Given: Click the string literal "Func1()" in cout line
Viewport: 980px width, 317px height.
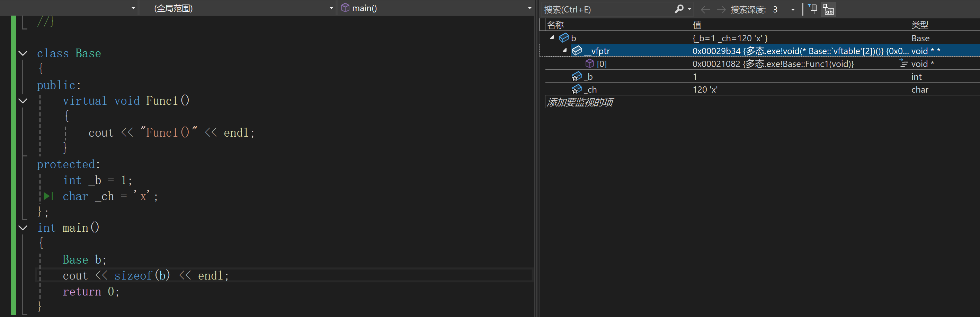Looking at the screenshot, I should click(x=169, y=132).
